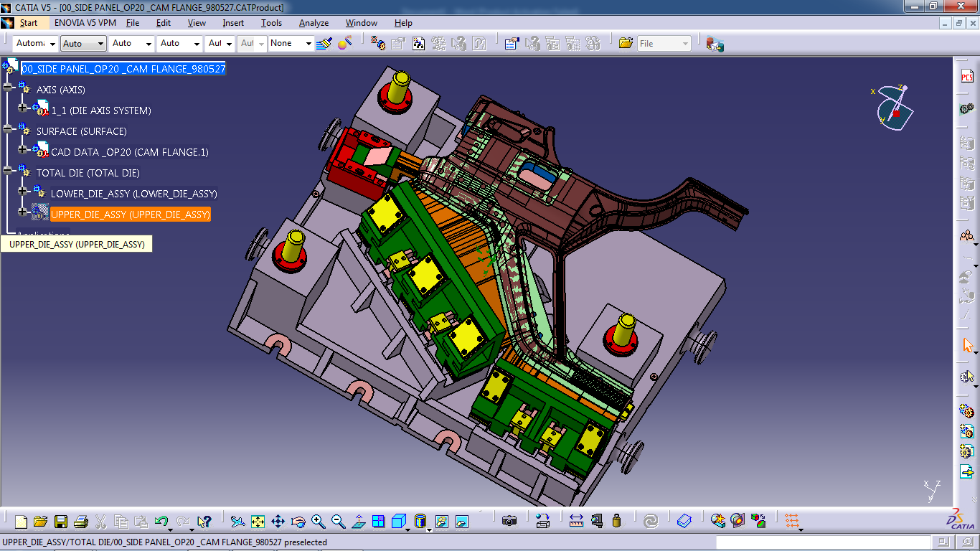Click the Capture camera icon

coord(509,522)
